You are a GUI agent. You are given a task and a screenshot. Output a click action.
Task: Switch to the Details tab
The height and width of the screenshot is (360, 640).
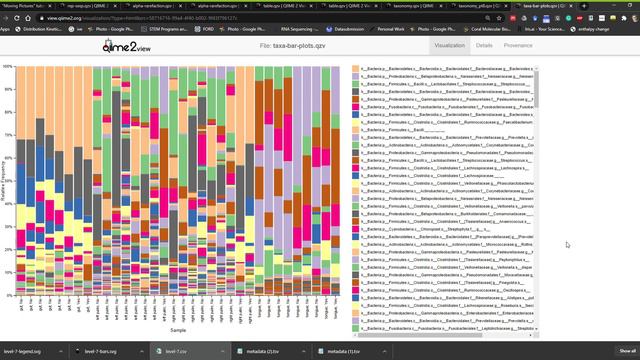484,46
